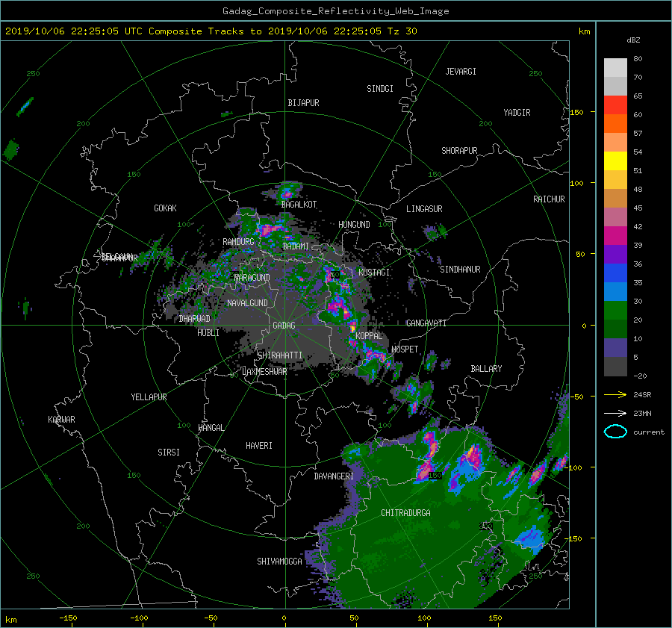The height and width of the screenshot is (628, 672).
Task: Click the dBZ legend heading
Action: pyautogui.click(x=633, y=40)
